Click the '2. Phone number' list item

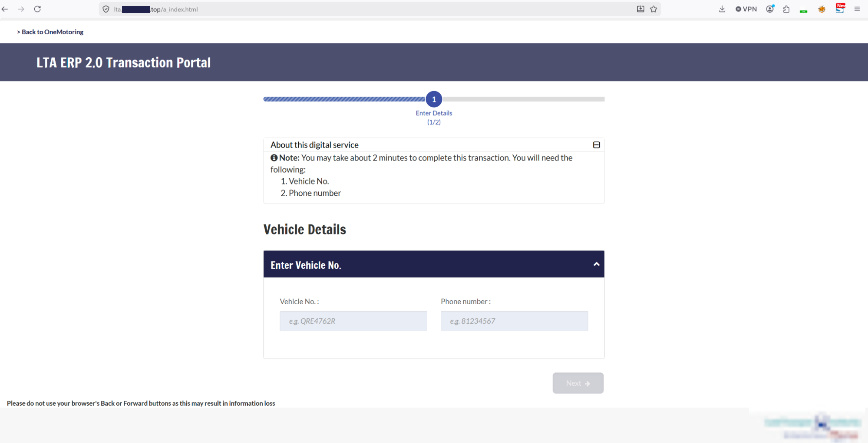(x=311, y=193)
